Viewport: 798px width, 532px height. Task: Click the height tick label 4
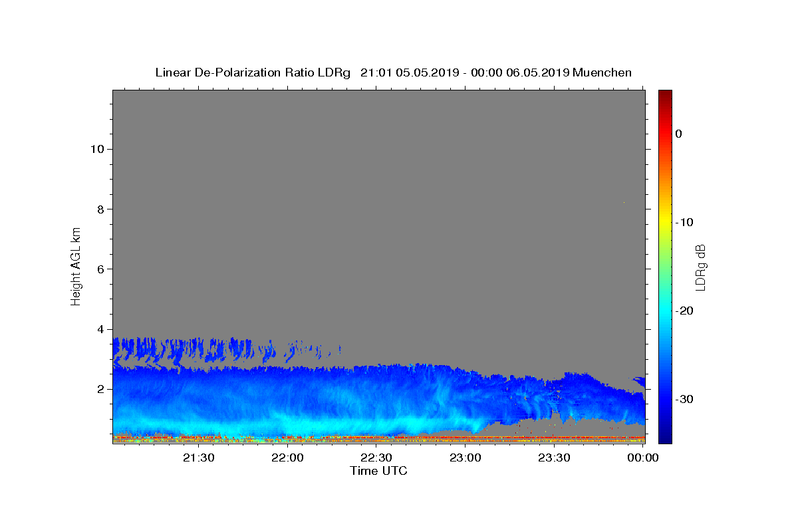[x=99, y=329]
